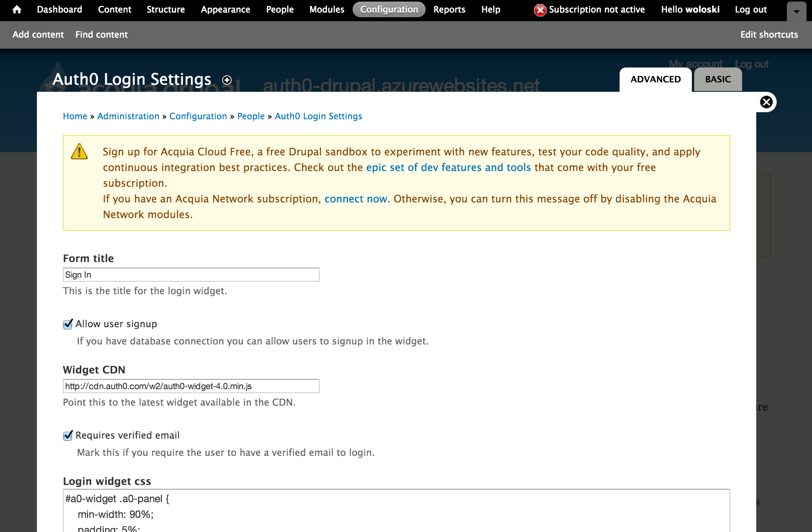Uncheck Requires verified email checkbox
812x532 pixels.
coord(68,435)
